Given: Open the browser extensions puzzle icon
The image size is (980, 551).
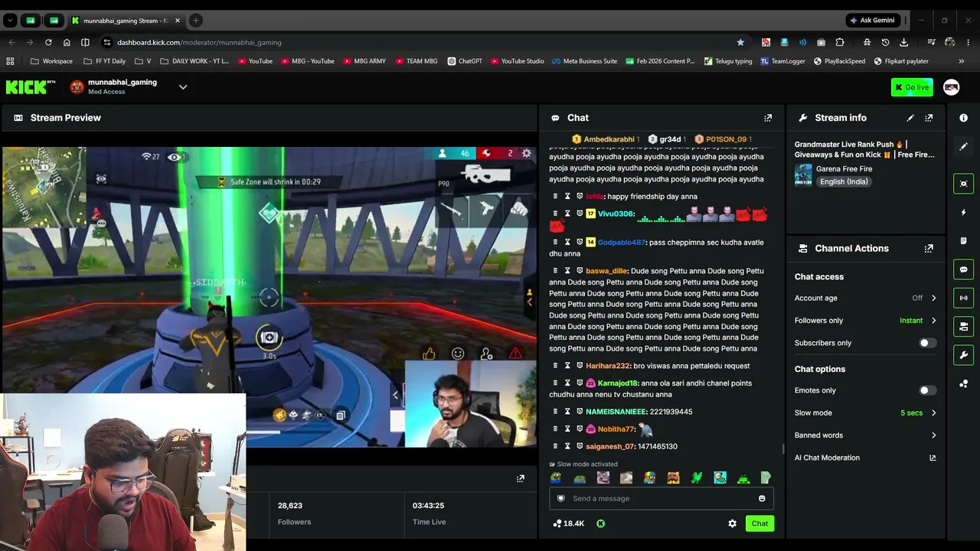Looking at the screenshot, I should click(840, 42).
